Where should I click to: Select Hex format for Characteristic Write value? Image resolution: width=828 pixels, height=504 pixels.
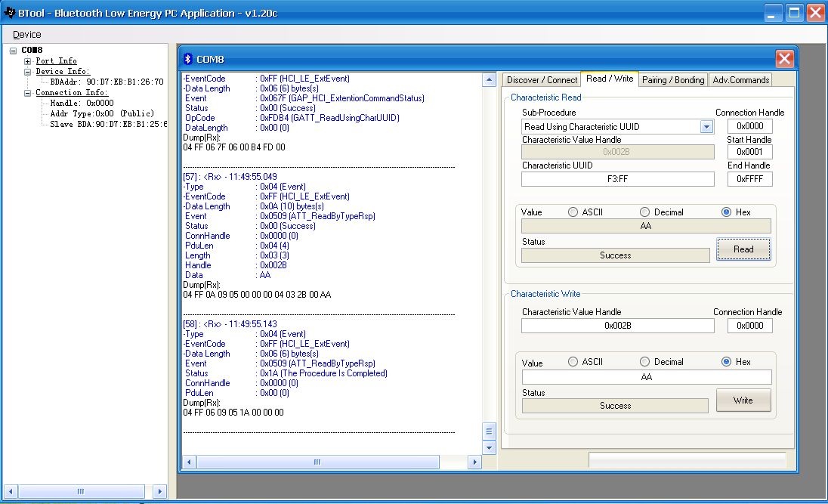tap(727, 362)
